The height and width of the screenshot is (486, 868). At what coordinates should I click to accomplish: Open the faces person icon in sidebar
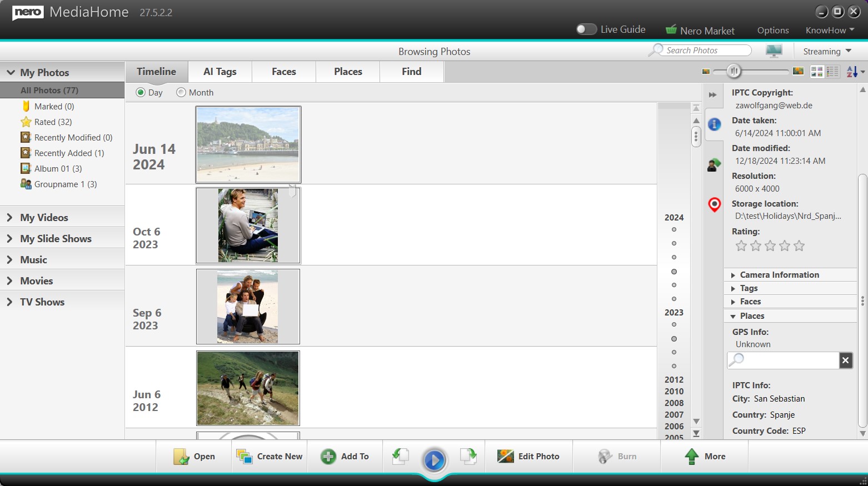(714, 165)
